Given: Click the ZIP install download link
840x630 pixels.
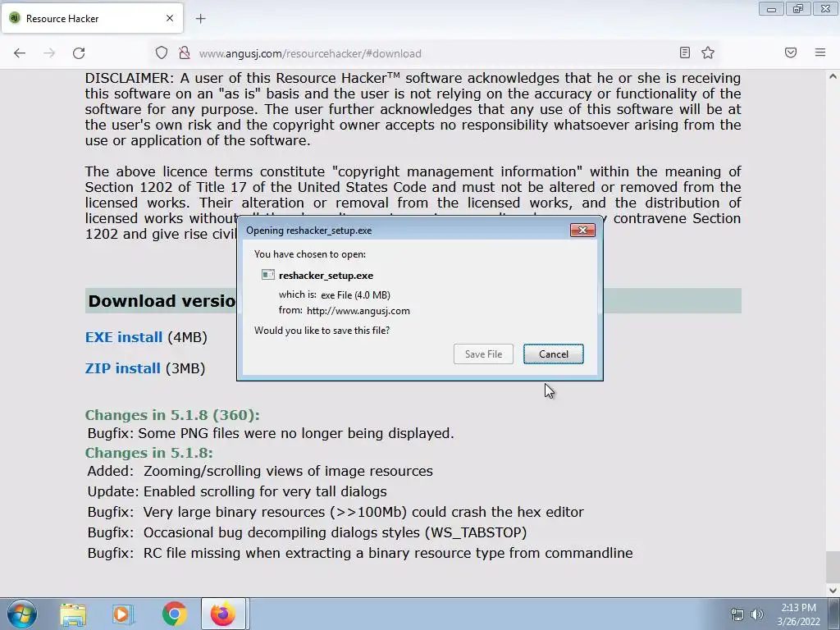Looking at the screenshot, I should click(123, 368).
